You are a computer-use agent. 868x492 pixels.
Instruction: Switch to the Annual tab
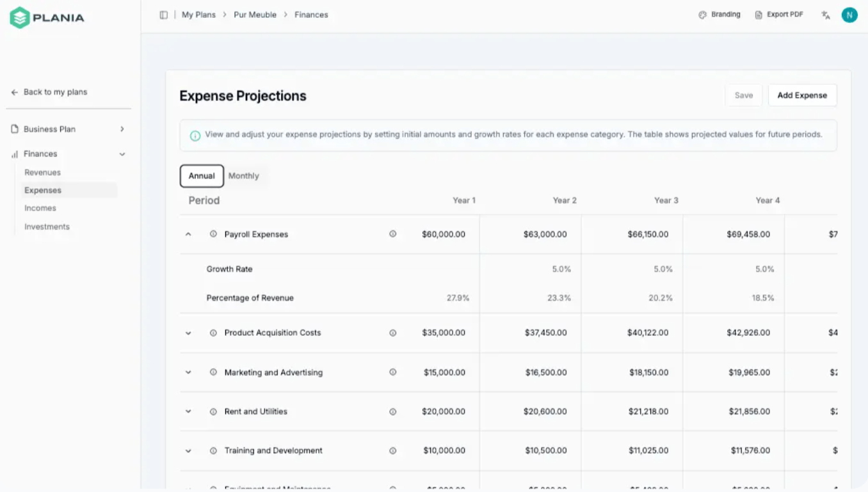202,176
